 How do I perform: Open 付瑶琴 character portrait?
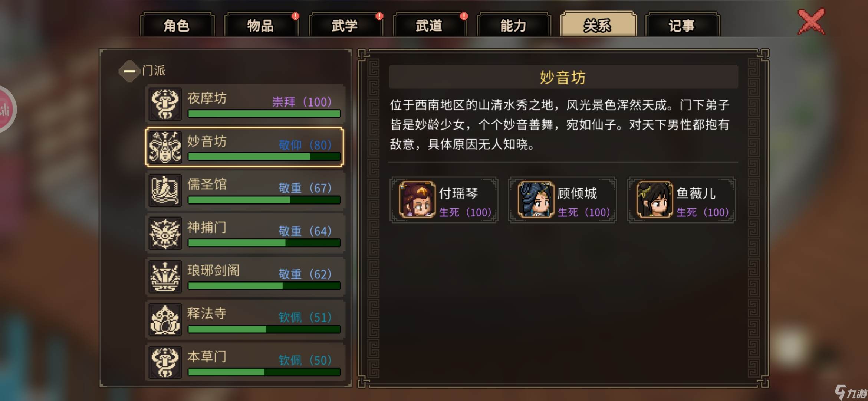click(x=417, y=199)
